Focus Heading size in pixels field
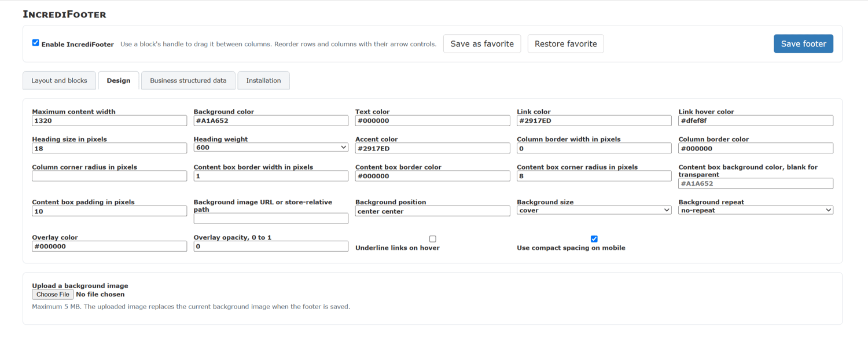This screenshot has width=868, height=338. pos(109,148)
